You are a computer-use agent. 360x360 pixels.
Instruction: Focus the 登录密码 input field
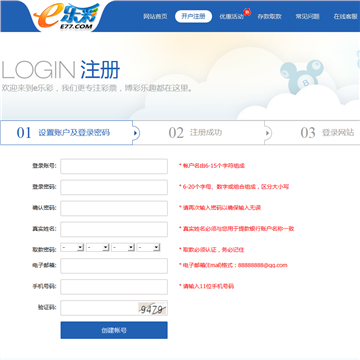point(114,187)
